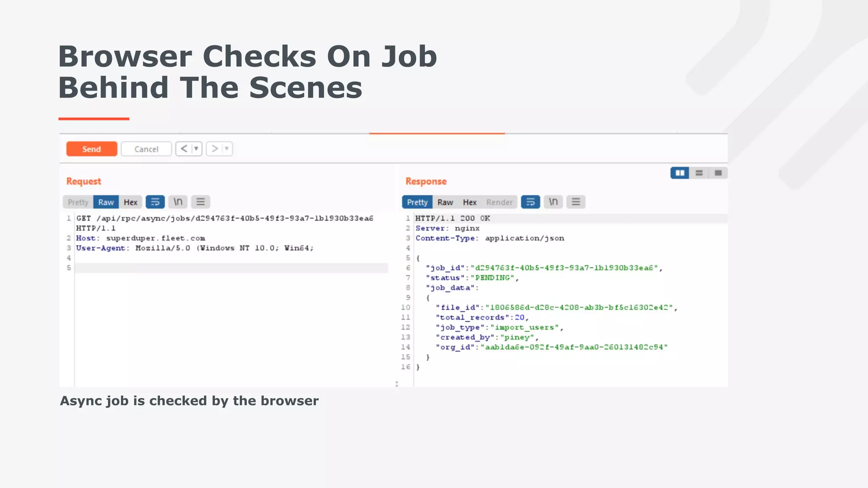Click the Server: nginx header
868x488 pixels.
click(x=448, y=228)
